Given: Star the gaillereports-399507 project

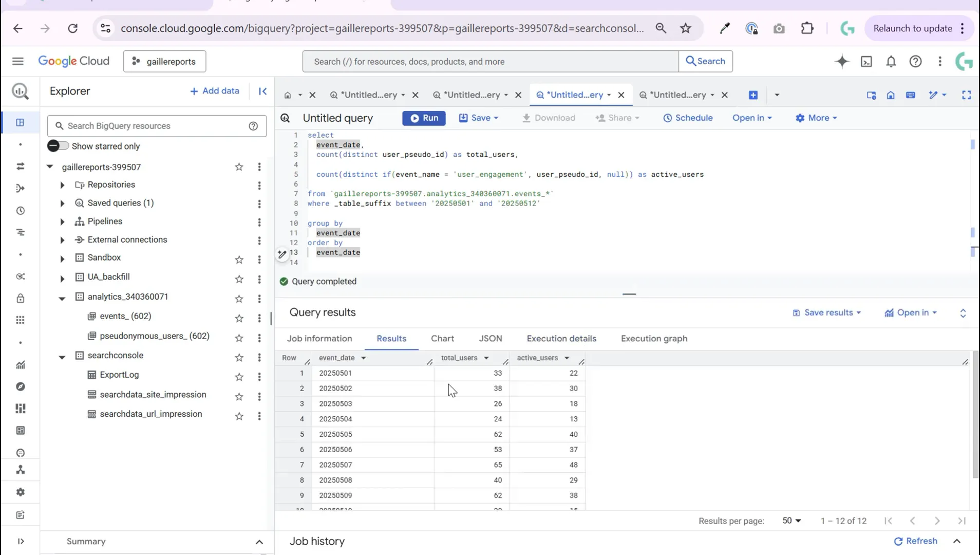Looking at the screenshot, I should click(239, 167).
